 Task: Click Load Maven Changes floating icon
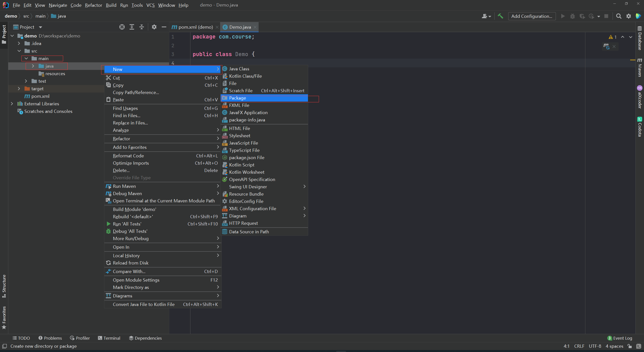click(x=606, y=46)
